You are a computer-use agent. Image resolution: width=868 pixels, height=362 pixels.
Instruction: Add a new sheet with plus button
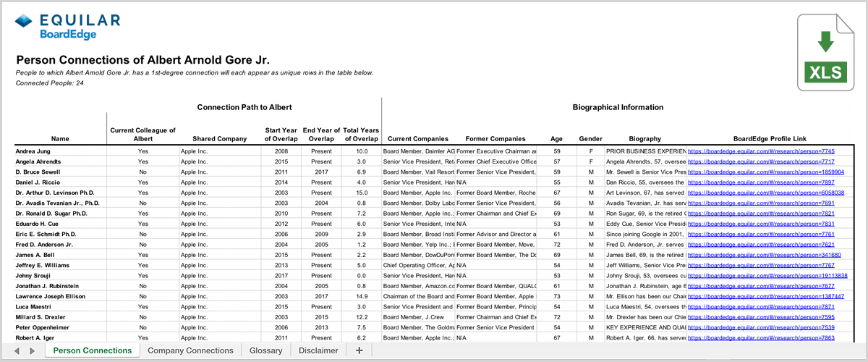point(359,350)
